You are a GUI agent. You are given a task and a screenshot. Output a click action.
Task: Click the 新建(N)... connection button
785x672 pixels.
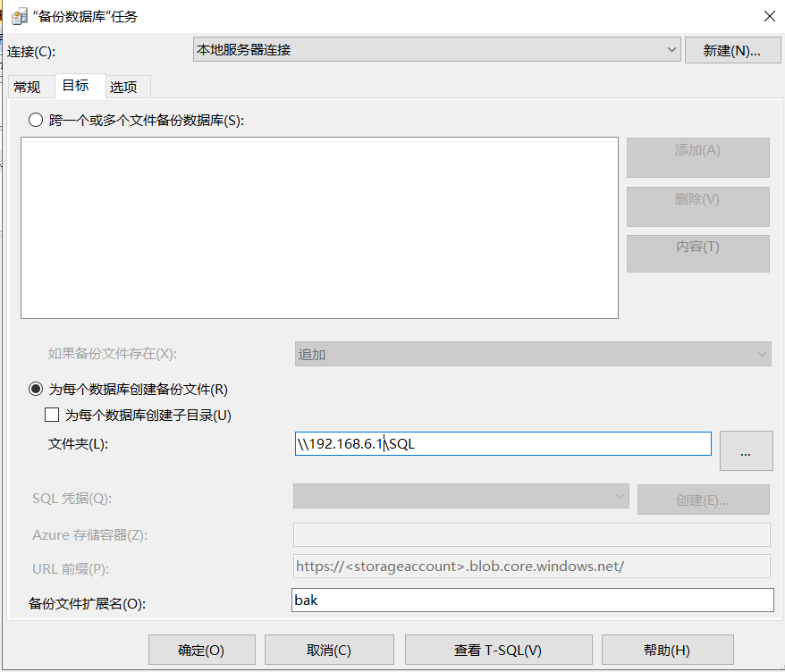[732, 51]
